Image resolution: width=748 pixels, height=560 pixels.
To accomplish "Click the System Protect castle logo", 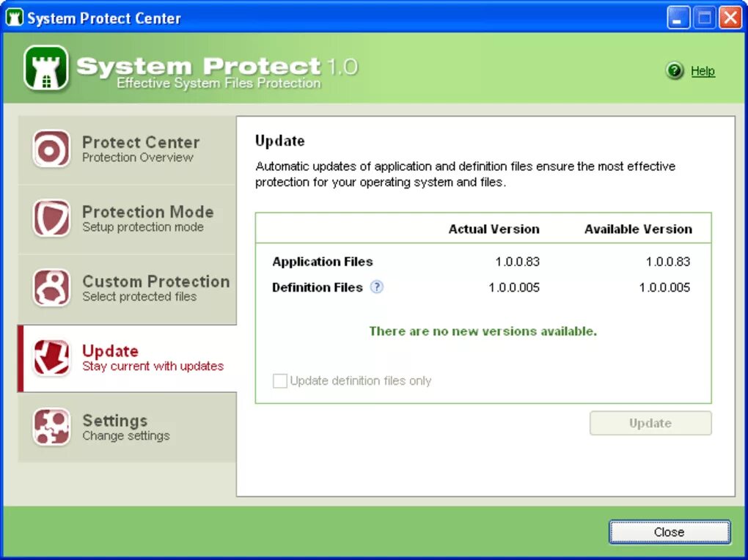I will pyautogui.click(x=45, y=67).
